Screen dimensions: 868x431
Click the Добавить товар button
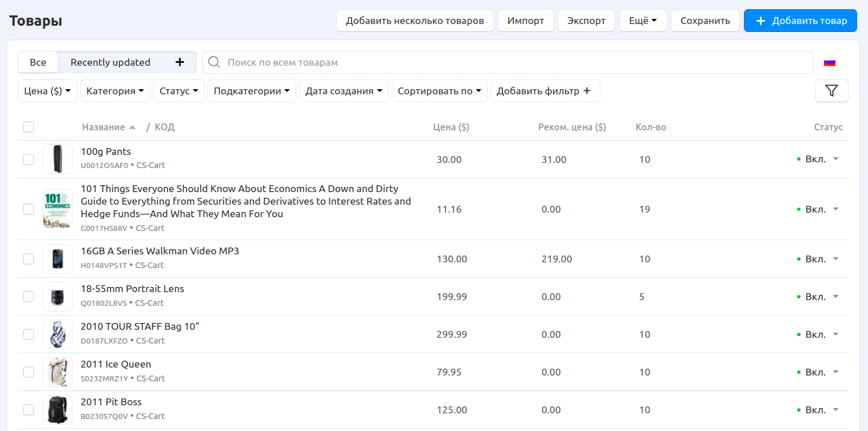(x=800, y=21)
